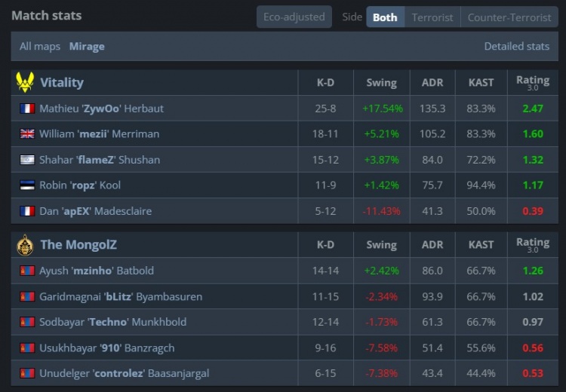The image size is (566, 392).
Task: Click the Vitality team logo icon
Action: [x=25, y=82]
